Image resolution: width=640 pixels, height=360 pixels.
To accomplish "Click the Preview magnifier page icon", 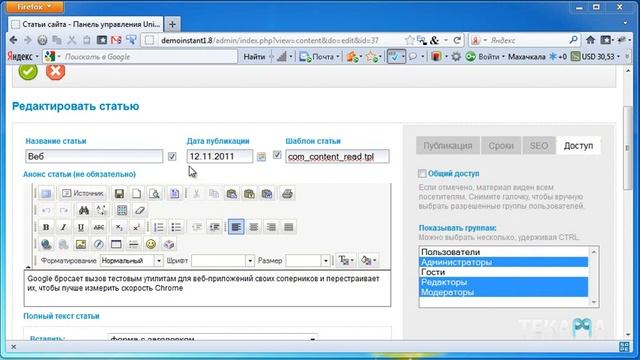I will (x=154, y=193).
